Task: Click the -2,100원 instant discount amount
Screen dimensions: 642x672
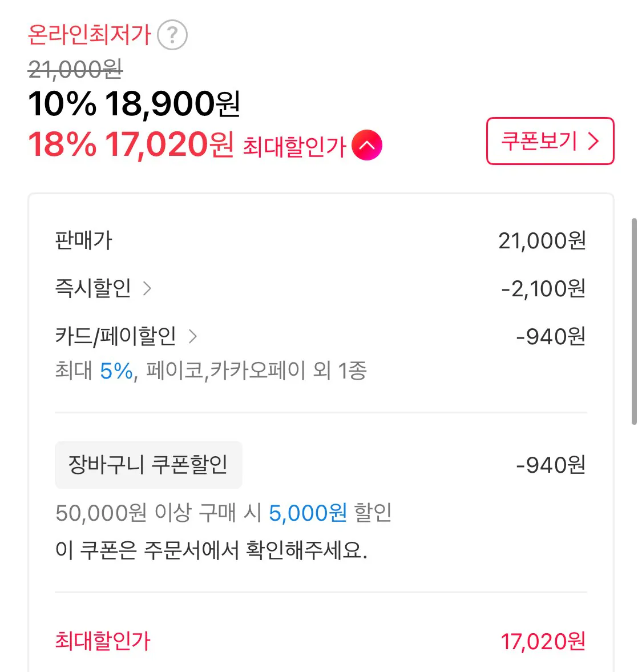Action: (x=543, y=288)
